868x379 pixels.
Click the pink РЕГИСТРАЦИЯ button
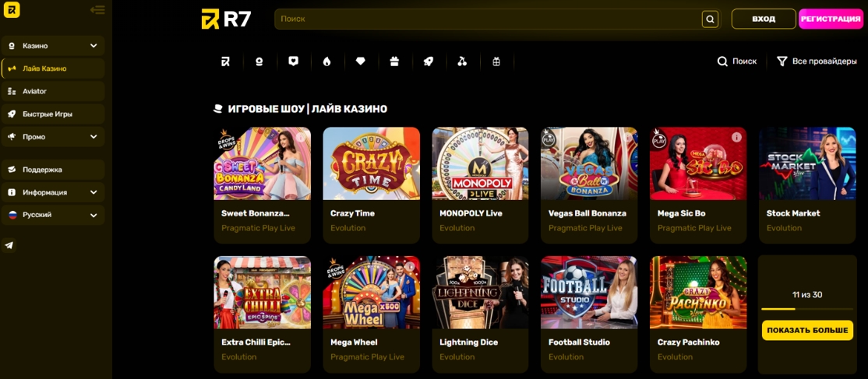pos(831,19)
